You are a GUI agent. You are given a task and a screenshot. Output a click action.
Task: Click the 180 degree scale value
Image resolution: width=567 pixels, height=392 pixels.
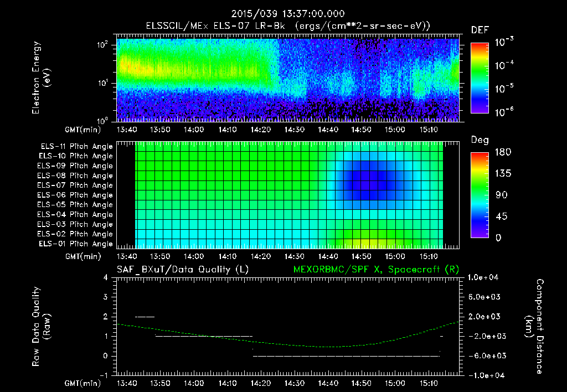(x=503, y=152)
